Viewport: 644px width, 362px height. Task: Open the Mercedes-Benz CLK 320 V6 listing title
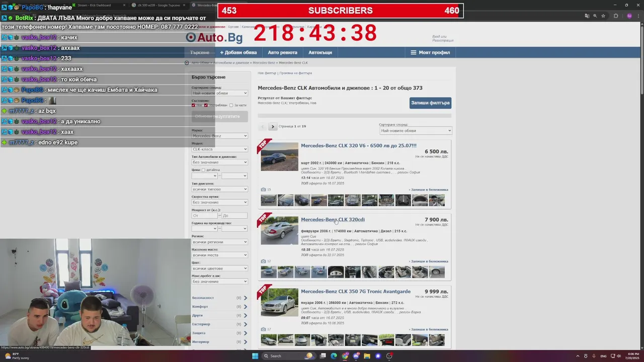coord(359,146)
